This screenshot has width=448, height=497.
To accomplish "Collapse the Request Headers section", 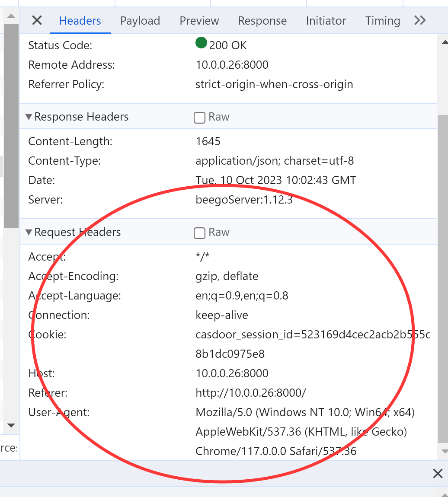I will 29,233.
